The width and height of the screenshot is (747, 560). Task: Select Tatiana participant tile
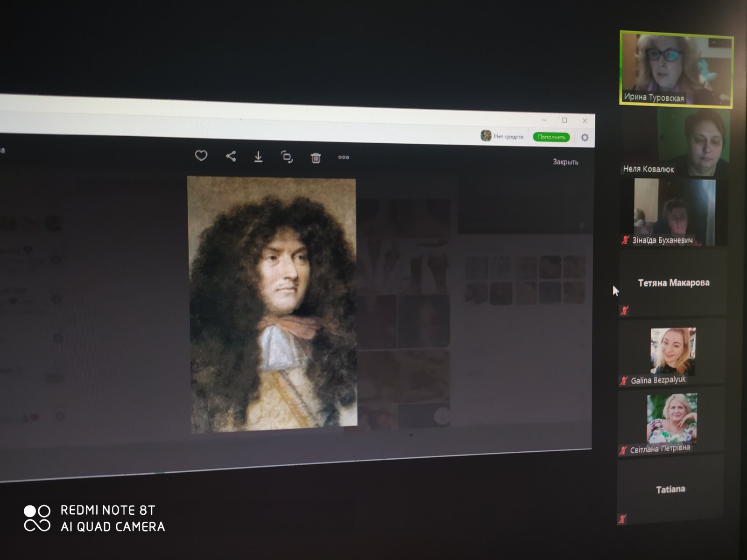point(670,490)
